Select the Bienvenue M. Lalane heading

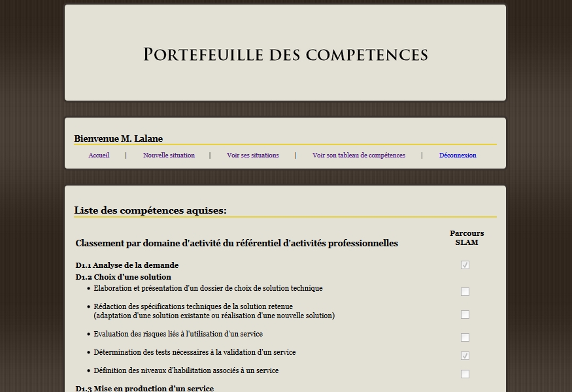point(118,139)
